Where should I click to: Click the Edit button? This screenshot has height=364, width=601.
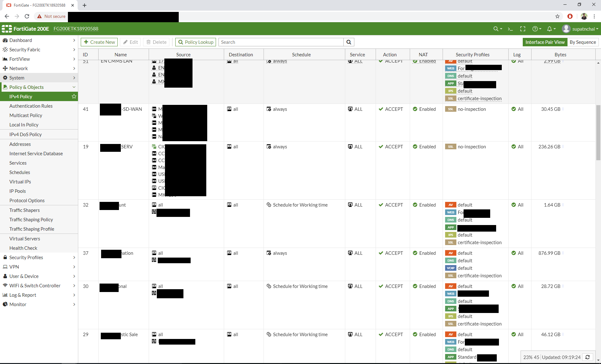[131, 42]
